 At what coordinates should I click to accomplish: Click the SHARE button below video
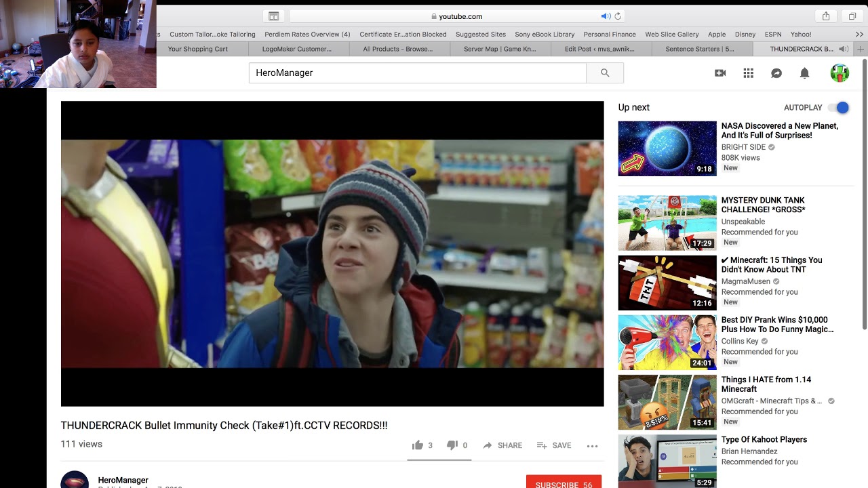pos(502,445)
